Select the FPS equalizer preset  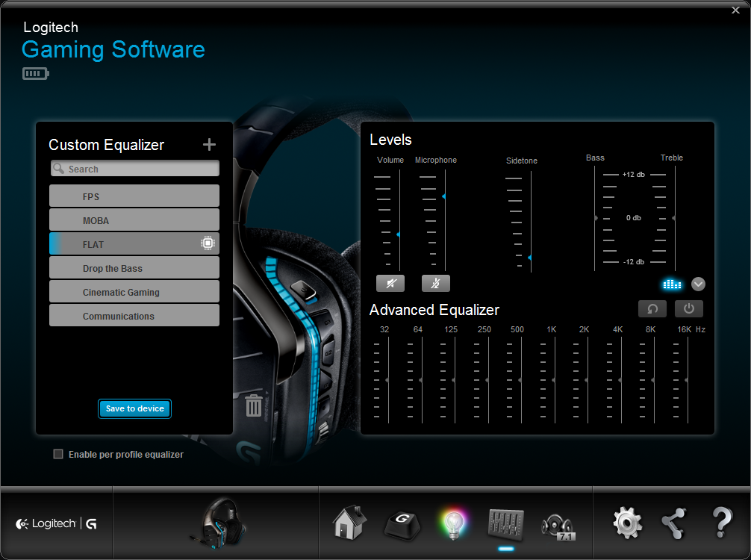[134, 196]
